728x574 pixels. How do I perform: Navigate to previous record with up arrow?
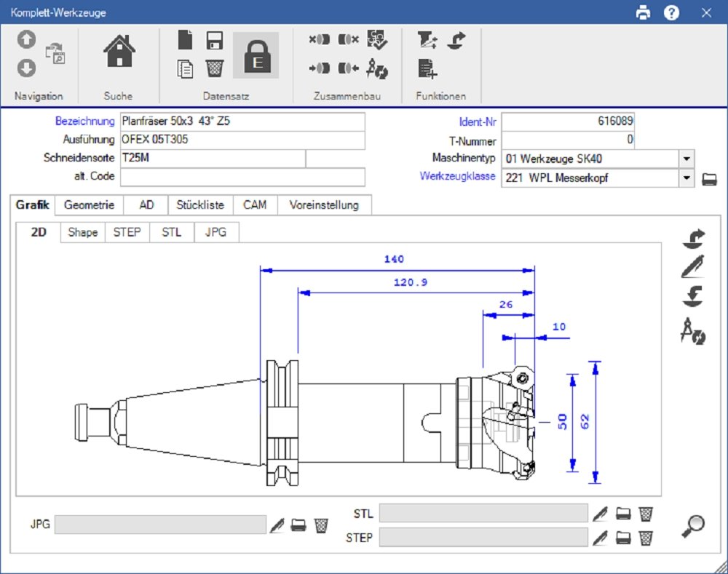click(26, 40)
